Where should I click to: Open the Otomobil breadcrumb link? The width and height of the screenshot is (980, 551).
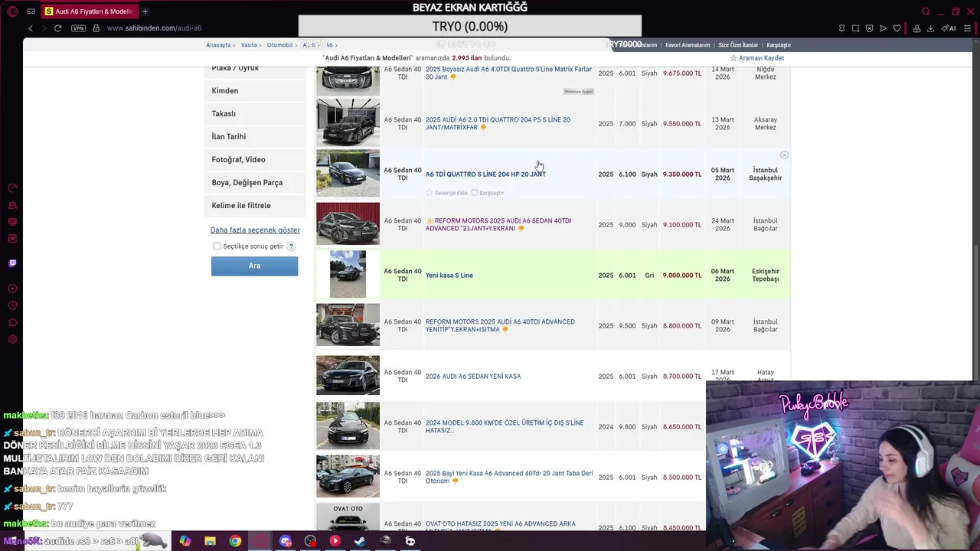[279, 45]
